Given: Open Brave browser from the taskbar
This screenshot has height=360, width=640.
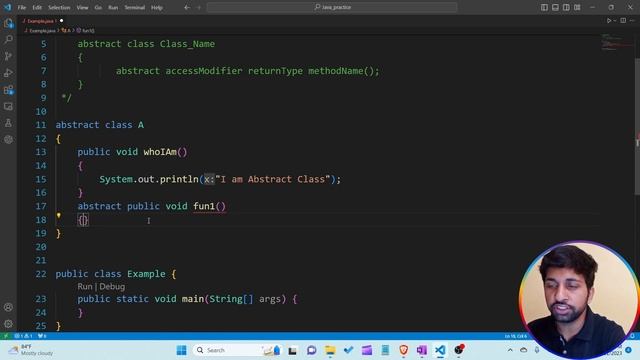Looking at the screenshot, I should coord(404,350).
